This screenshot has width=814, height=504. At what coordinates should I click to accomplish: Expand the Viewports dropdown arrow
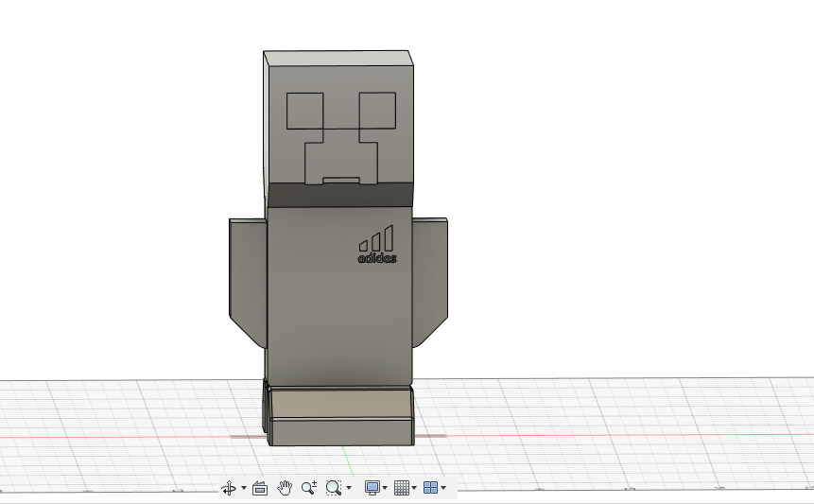point(443,488)
